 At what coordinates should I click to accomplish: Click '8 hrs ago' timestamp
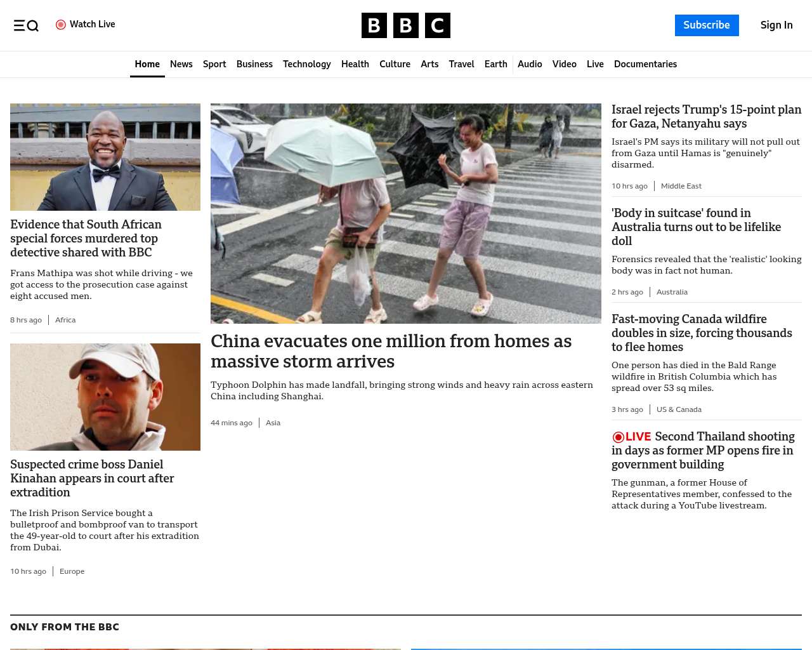(26, 320)
